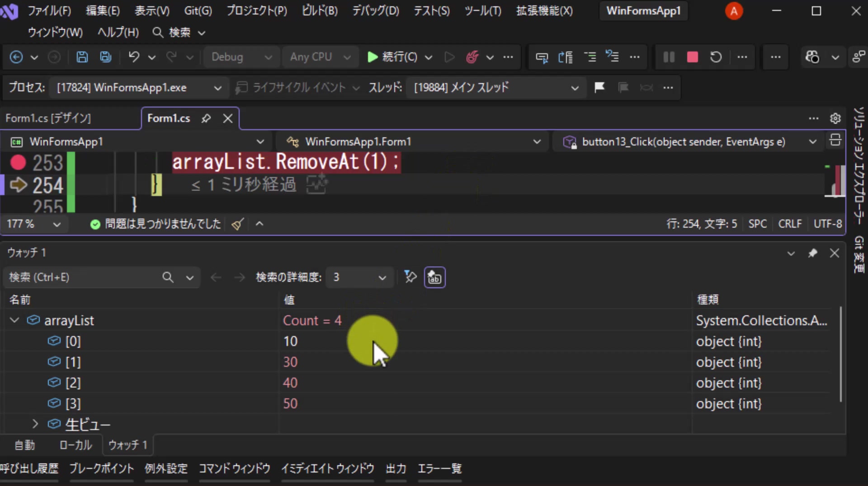This screenshot has height=486, width=868.
Task: Open the エラー一覧 tab
Action: (x=439, y=469)
